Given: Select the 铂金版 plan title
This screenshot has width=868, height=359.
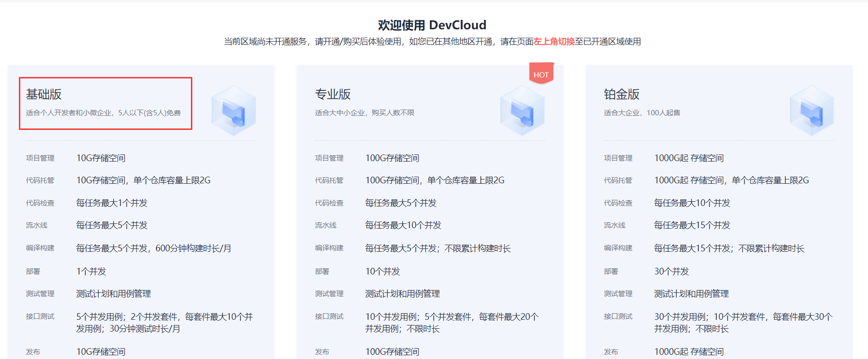Looking at the screenshot, I should point(622,94).
